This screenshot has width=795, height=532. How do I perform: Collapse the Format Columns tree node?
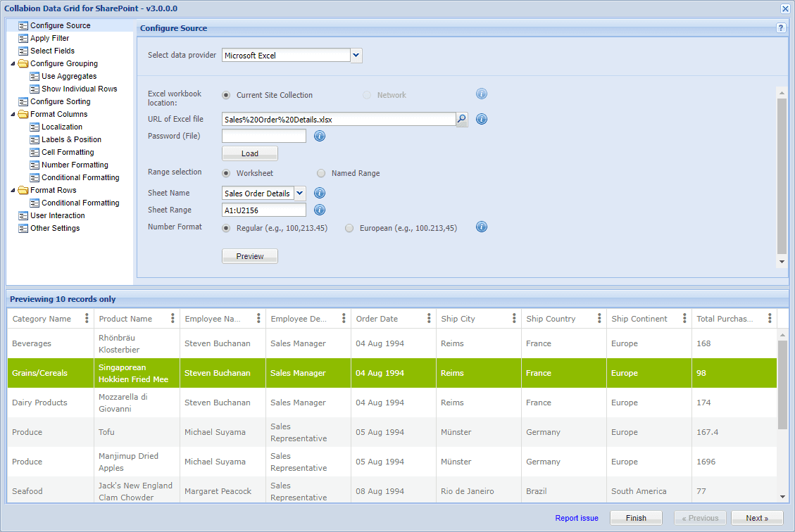tap(13, 114)
